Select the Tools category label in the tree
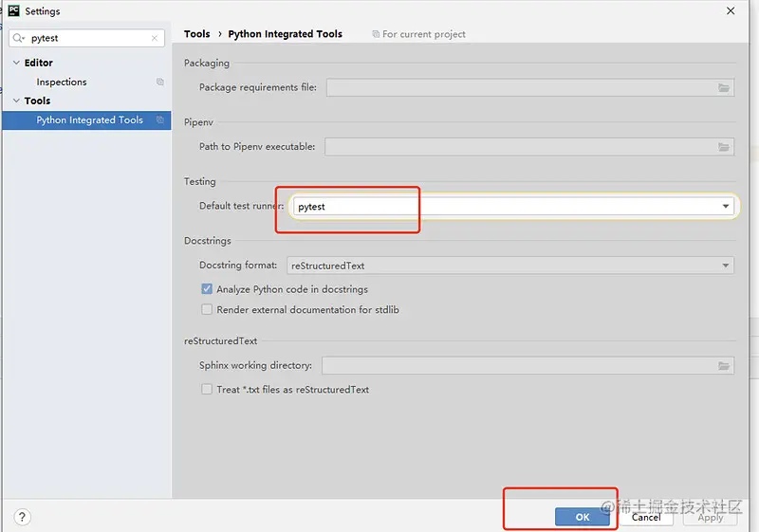The width and height of the screenshot is (759, 532). pyautogui.click(x=37, y=101)
